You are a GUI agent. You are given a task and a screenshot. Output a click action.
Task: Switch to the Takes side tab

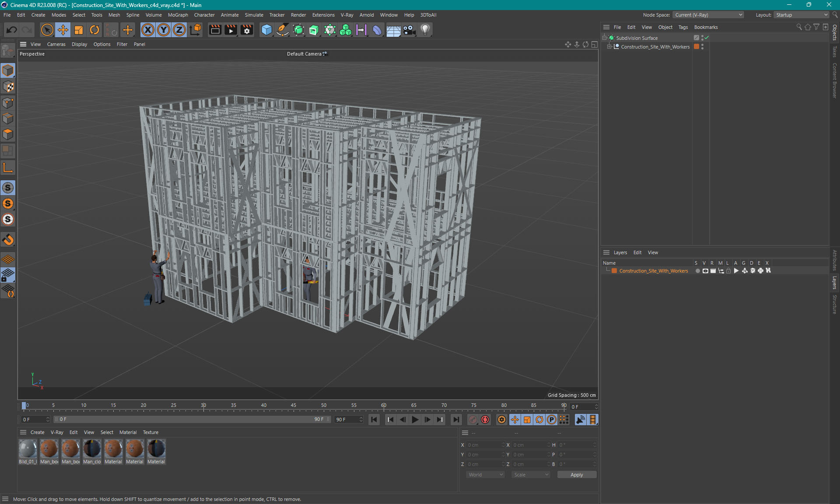point(835,52)
